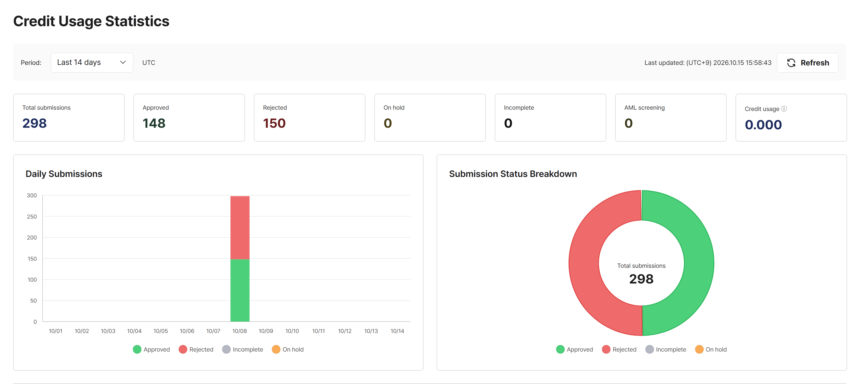
Task: Click the On hold card showing 0
Action: [x=430, y=118]
